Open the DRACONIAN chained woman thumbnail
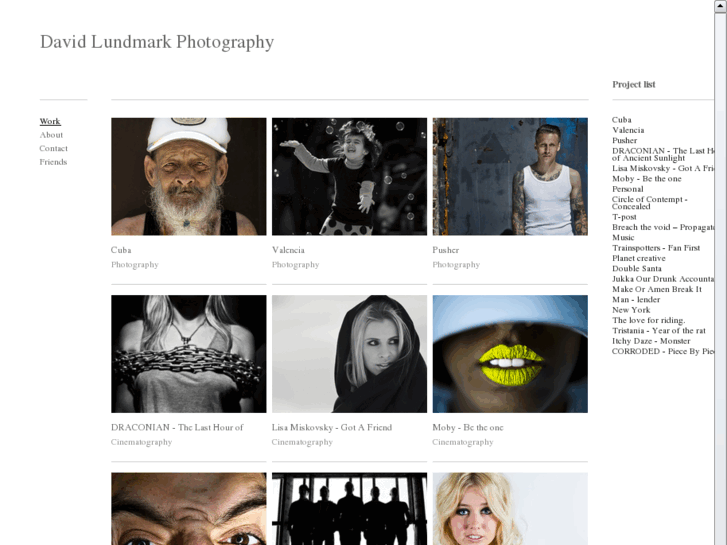Viewport: 727px width, 545px height. (189, 354)
